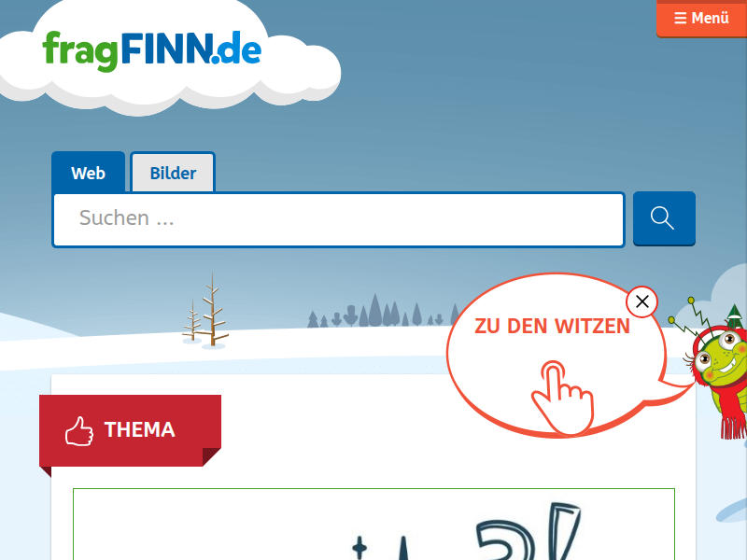
Task: Focus the Suchen search input field
Action: 338,219
